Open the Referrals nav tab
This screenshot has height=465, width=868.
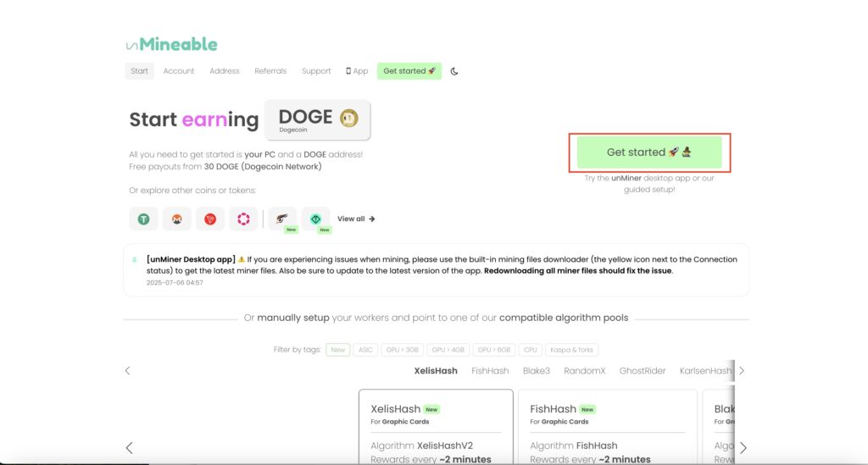pos(270,71)
